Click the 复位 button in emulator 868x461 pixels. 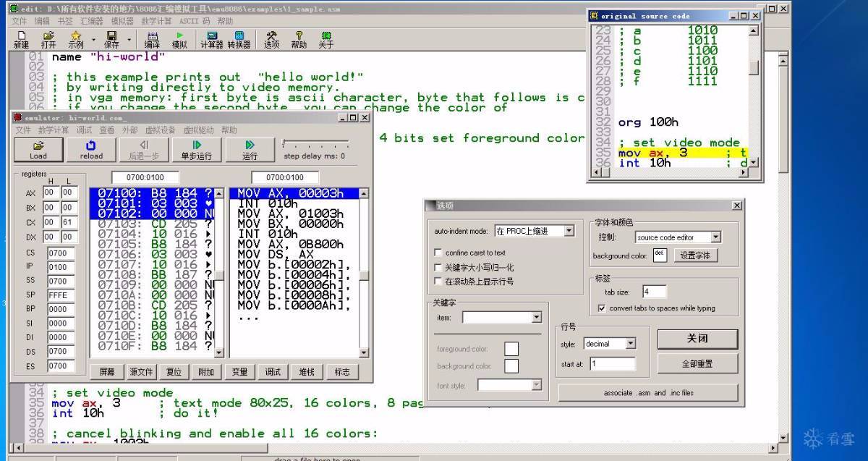[174, 372]
